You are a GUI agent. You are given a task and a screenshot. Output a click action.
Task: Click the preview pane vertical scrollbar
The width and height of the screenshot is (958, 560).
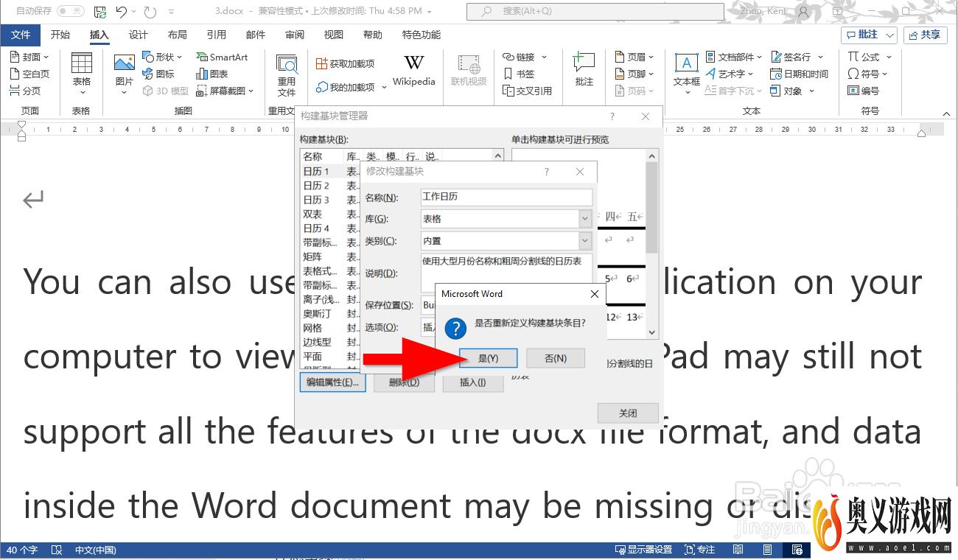pyautogui.click(x=651, y=244)
